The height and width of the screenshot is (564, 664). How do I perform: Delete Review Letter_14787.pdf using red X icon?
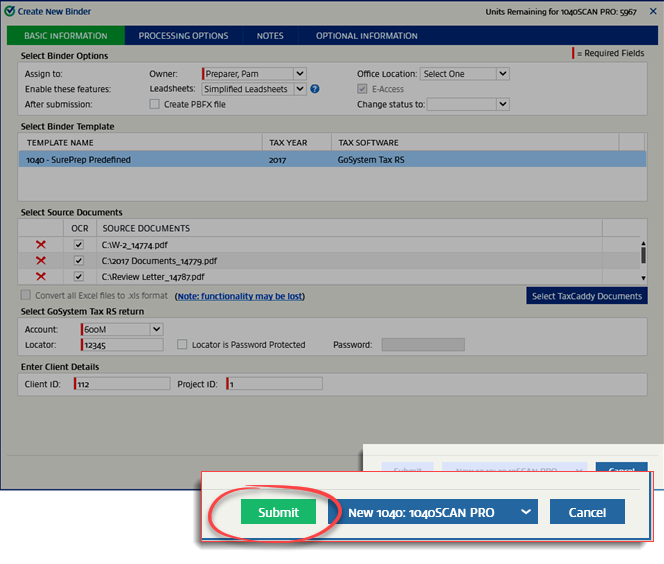click(41, 276)
